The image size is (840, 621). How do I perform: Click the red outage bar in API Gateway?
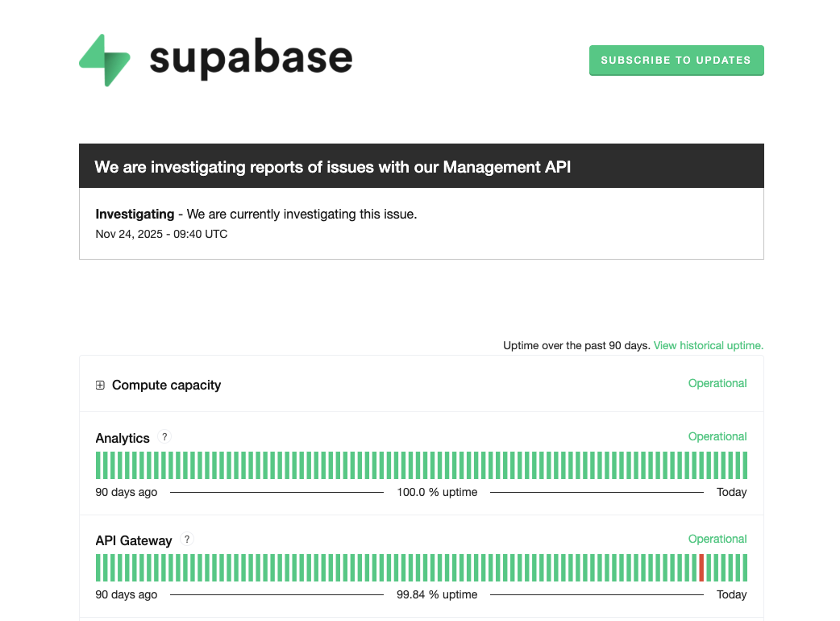(x=701, y=568)
